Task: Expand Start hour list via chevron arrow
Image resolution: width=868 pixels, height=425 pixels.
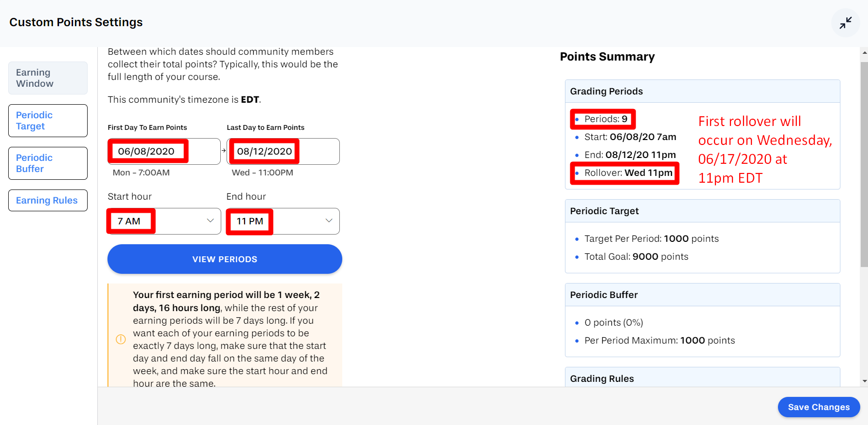Action: tap(210, 220)
